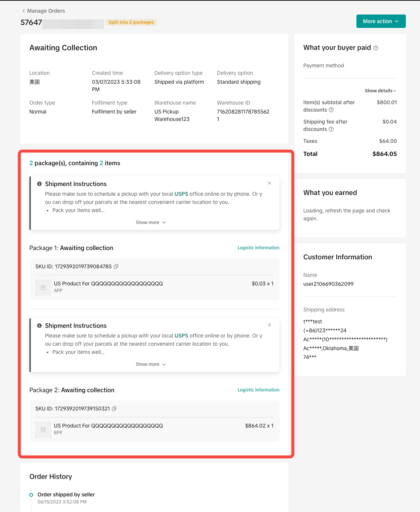The image size is (420, 512).
Task: Click info icon next to first Shipment Instructions
Action: (39, 184)
